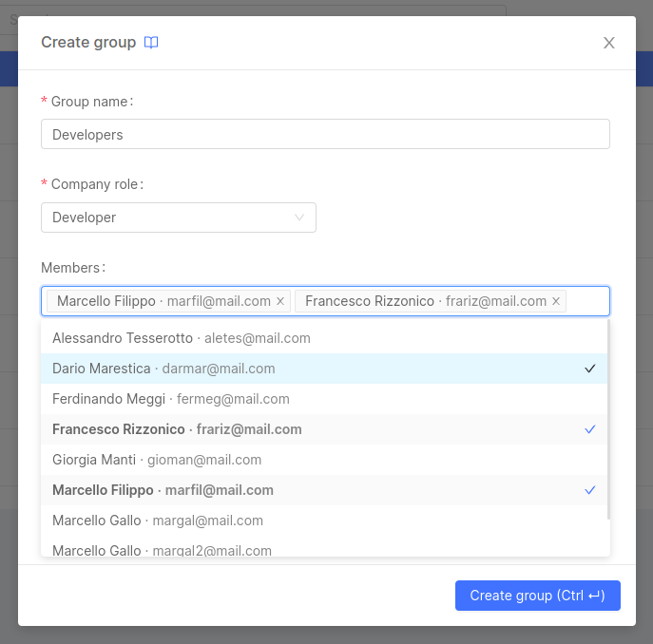Remove Marcello Filippo tag from Members
This screenshot has width=653, height=644.
pos(280,301)
